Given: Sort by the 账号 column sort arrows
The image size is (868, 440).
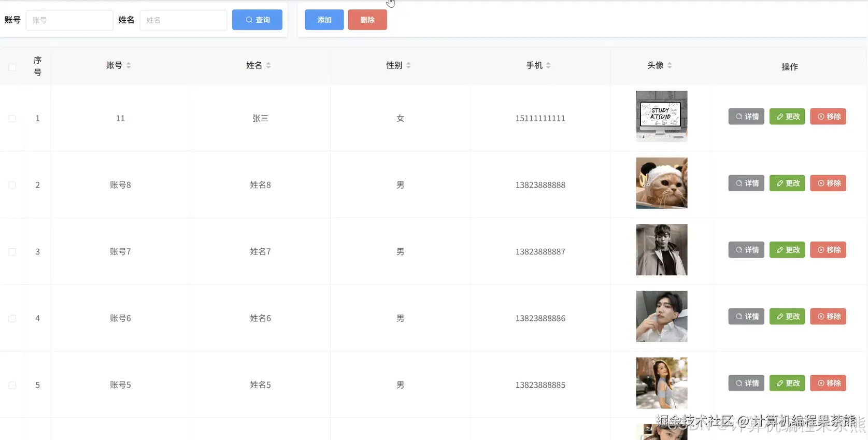Looking at the screenshot, I should point(129,65).
